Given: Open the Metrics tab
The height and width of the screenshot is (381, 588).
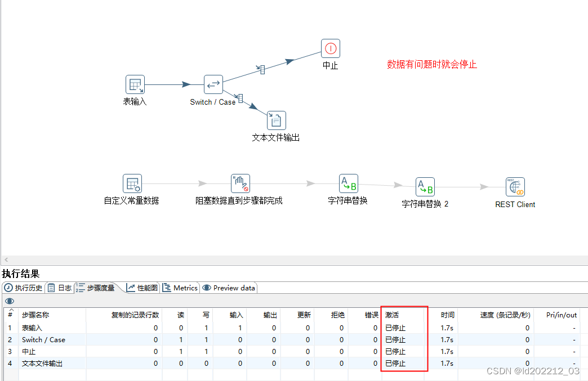Looking at the screenshot, I should pos(180,288).
